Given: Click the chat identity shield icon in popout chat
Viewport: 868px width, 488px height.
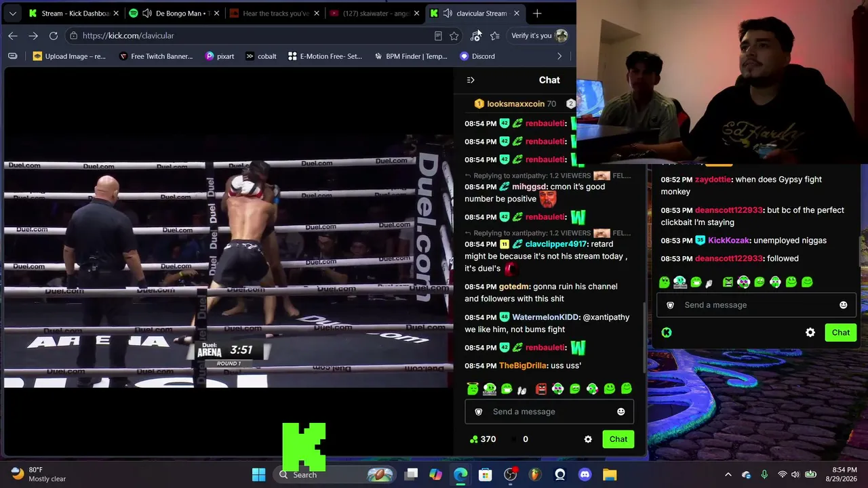Looking at the screenshot, I should pos(671,305).
